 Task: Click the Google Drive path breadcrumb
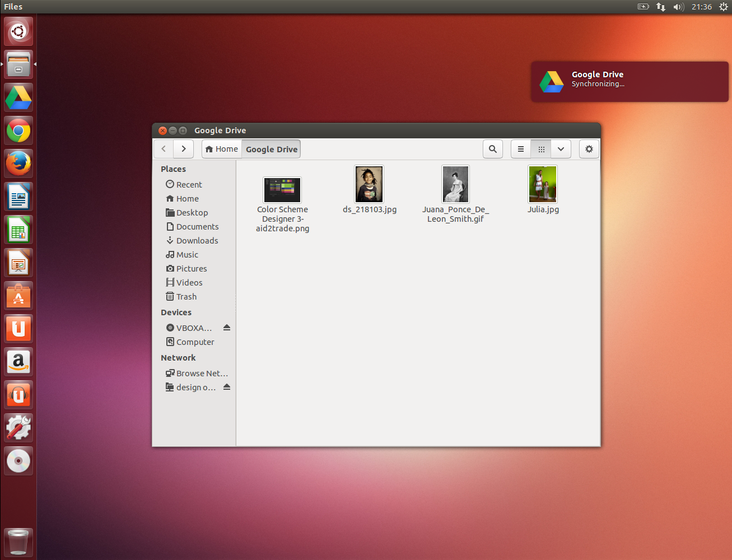(x=272, y=149)
